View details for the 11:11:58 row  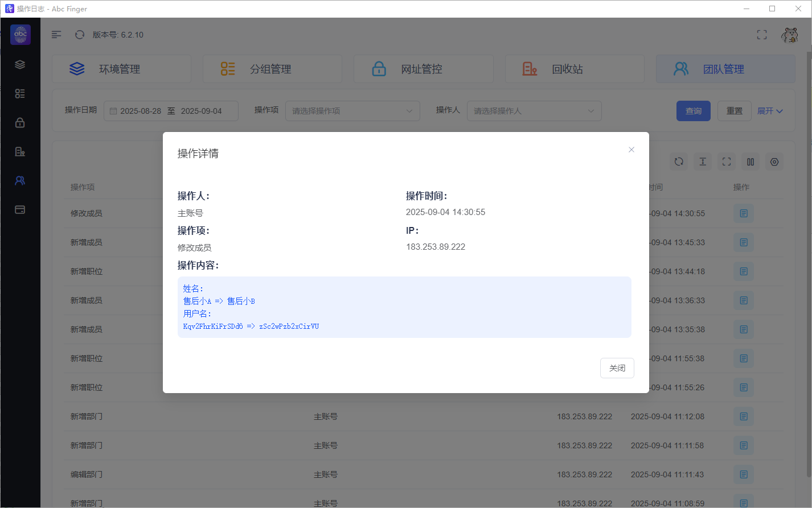point(744,445)
